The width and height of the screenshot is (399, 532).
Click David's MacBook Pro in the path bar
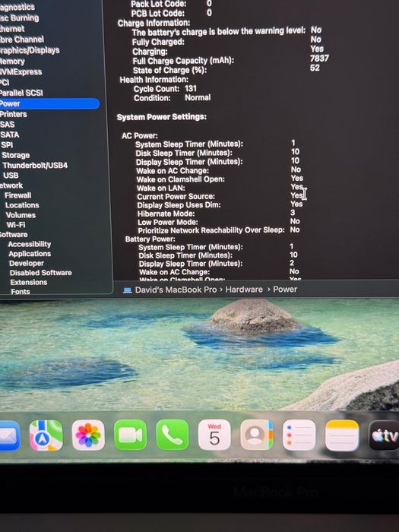(176, 290)
